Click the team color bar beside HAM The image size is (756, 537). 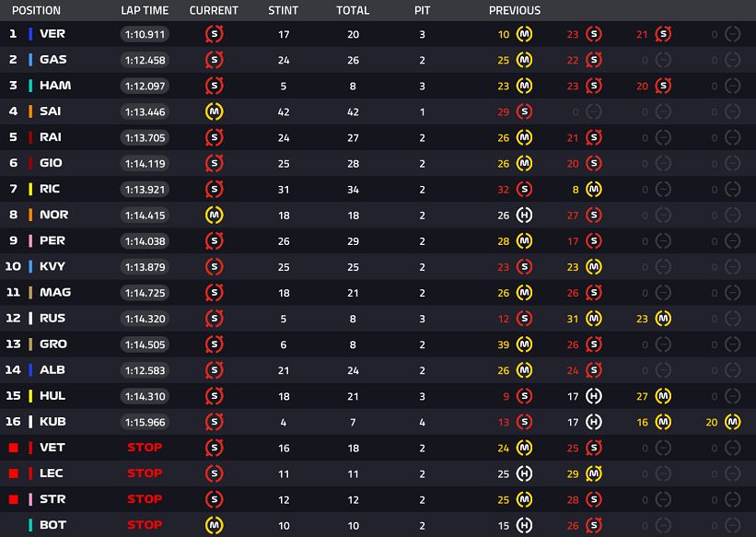pyautogui.click(x=30, y=86)
